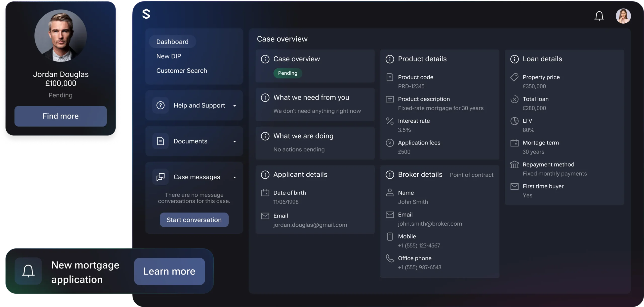The width and height of the screenshot is (644, 307).
Task: Click the Documents file icon
Action: point(160,141)
